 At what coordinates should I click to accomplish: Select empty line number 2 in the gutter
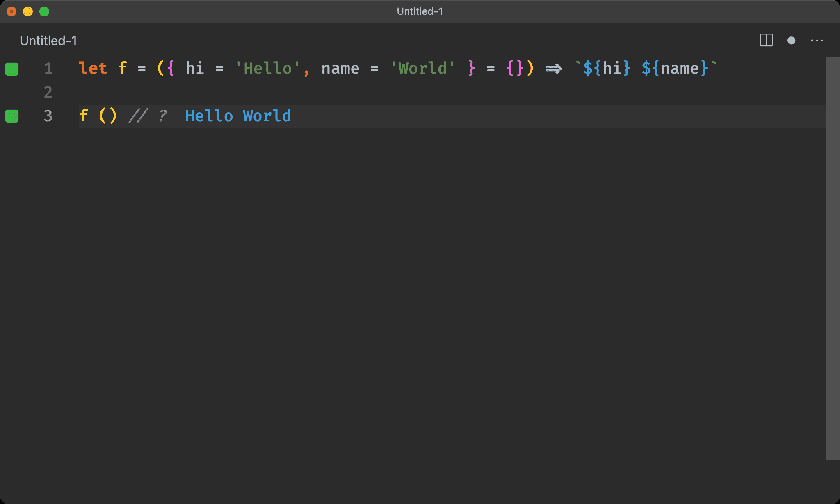click(48, 92)
